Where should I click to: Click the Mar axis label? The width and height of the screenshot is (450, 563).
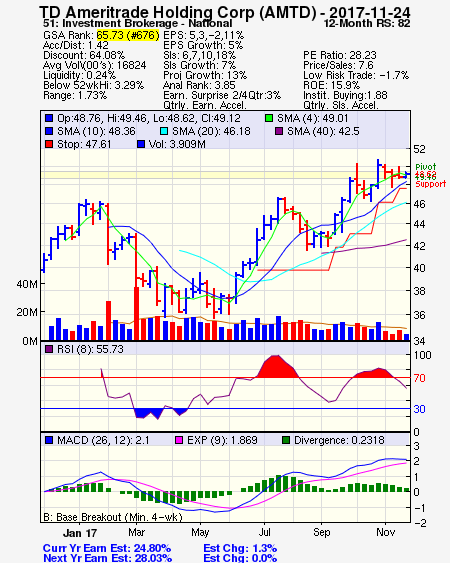coord(136,532)
